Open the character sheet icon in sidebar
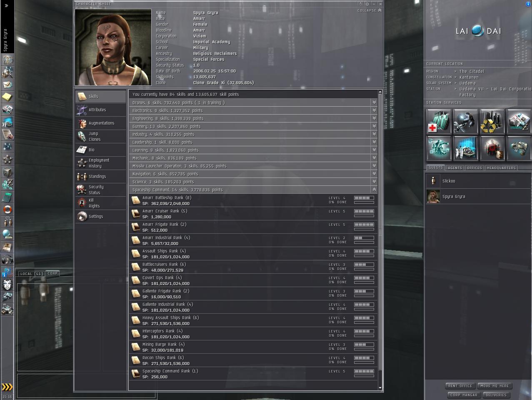532x400 pixels. click(7, 60)
